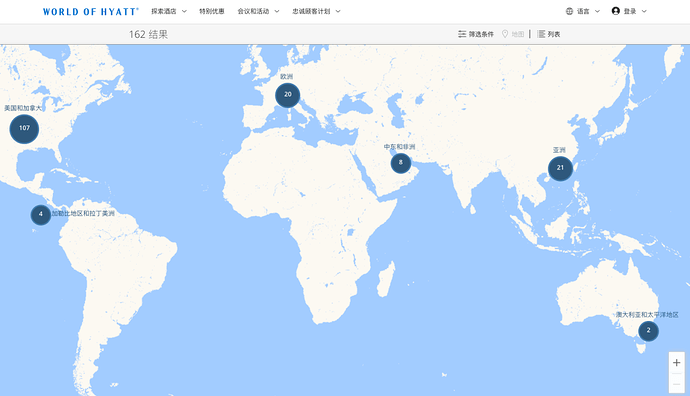Click the map pin icon

pos(505,34)
